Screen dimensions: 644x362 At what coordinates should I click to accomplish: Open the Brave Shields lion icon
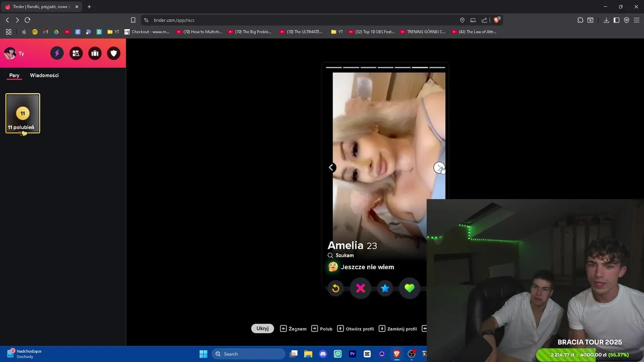pyautogui.click(x=496, y=20)
